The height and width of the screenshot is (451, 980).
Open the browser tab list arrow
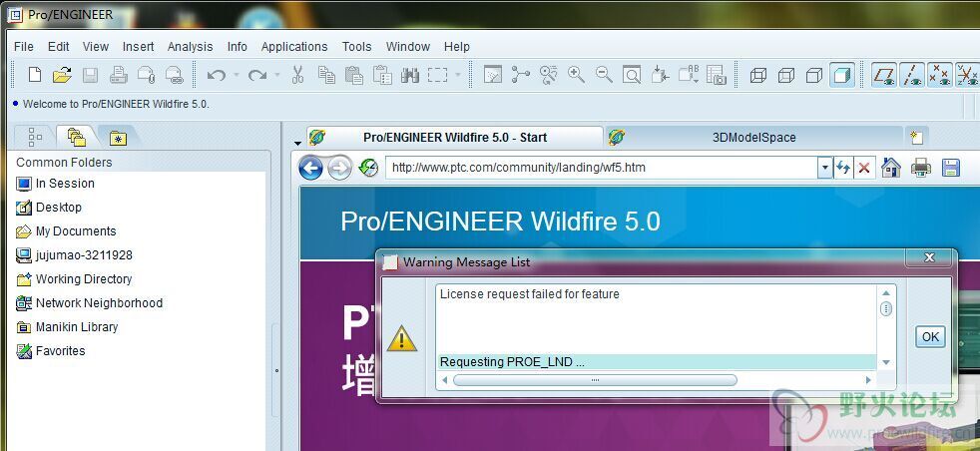pos(297,143)
